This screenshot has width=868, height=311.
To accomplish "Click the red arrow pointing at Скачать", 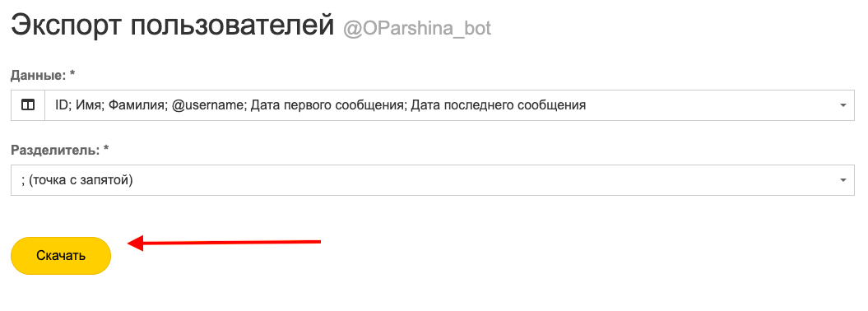I will 224,243.
